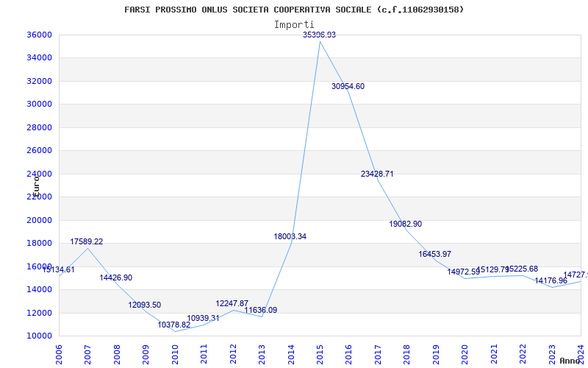Click the x-axis year 2018

[x=407, y=354]
